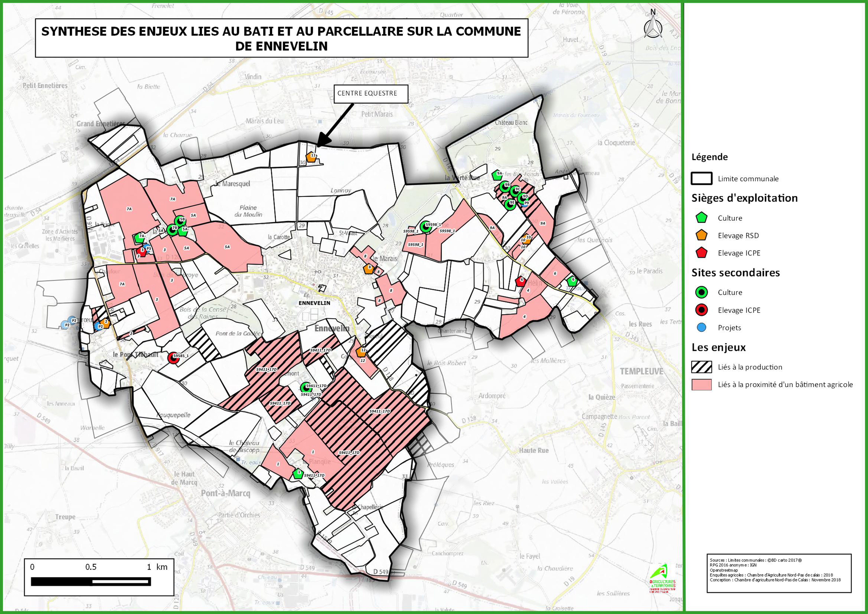Click the green circle marker 7B
This screenshot has width=868, height=614.
[x=172, y=230]
